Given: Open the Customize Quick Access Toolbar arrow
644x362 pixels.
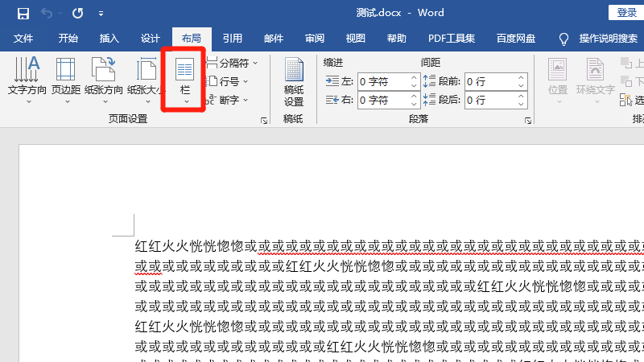Looking at the screenshot, I should pos(101,14).
